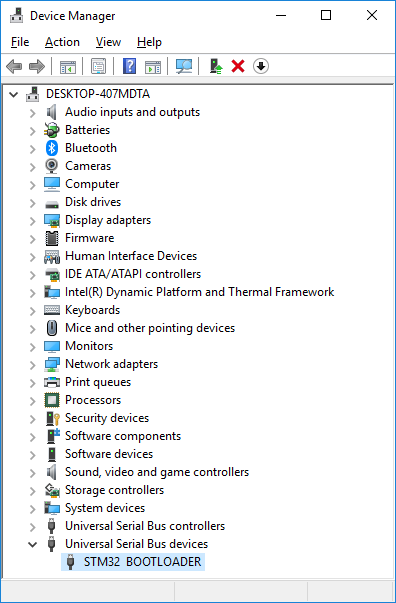Select the STM32 BOOTLOADER device
The width and height of the screenshot is (396, 603).
point(133,562)
